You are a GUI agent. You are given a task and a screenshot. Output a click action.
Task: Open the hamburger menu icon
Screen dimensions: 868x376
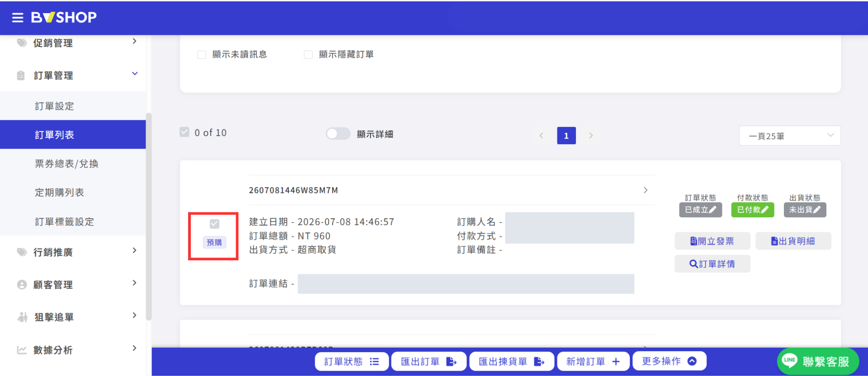coord(18,18)
